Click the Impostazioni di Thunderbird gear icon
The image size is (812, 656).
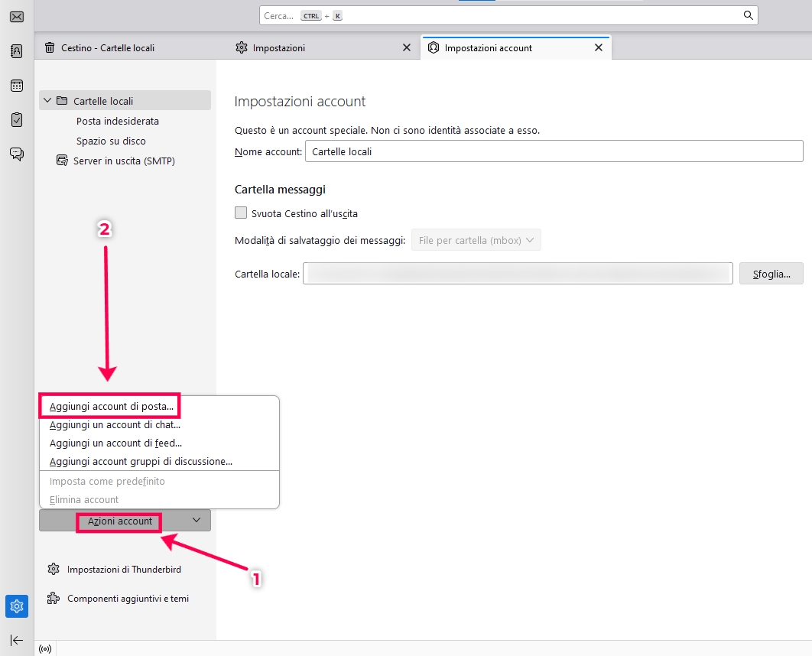click(x=54, y=569)
